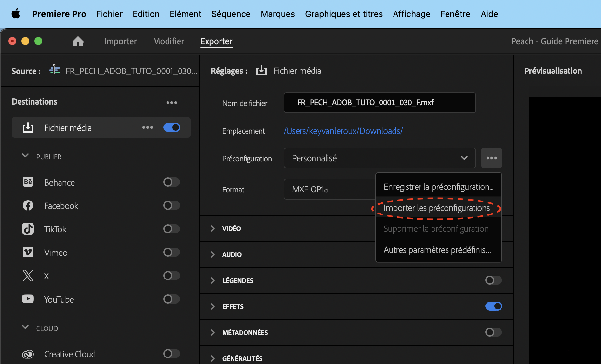Open the Préconfiguration dropdown
601x364 pixels.
pyautogui.click(x=379, y=158)
